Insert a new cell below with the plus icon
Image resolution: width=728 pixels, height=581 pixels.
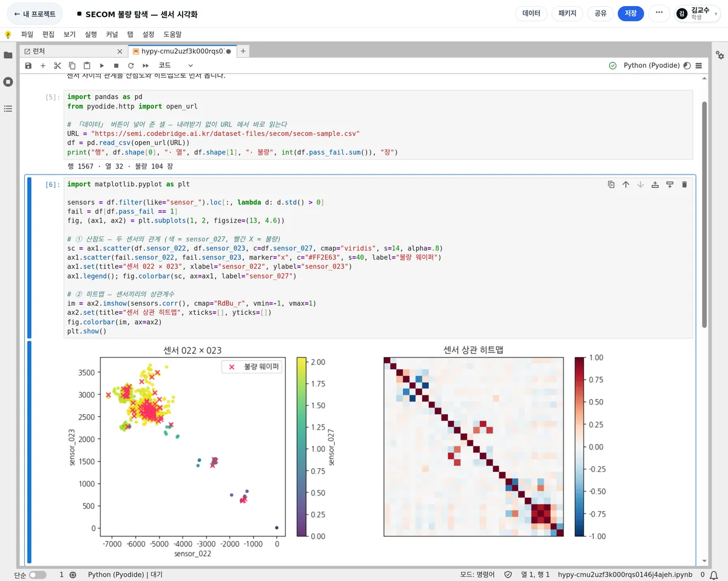click(43, 65)
